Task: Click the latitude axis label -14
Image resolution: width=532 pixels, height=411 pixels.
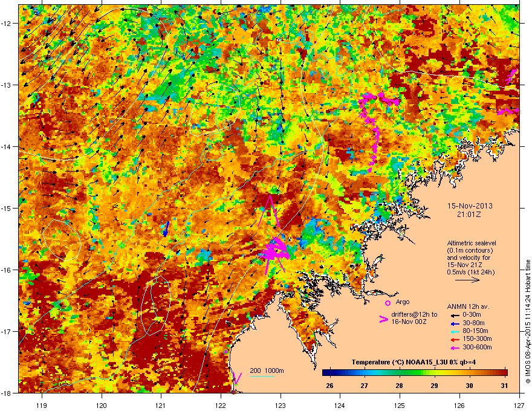Action: point(7,146)
